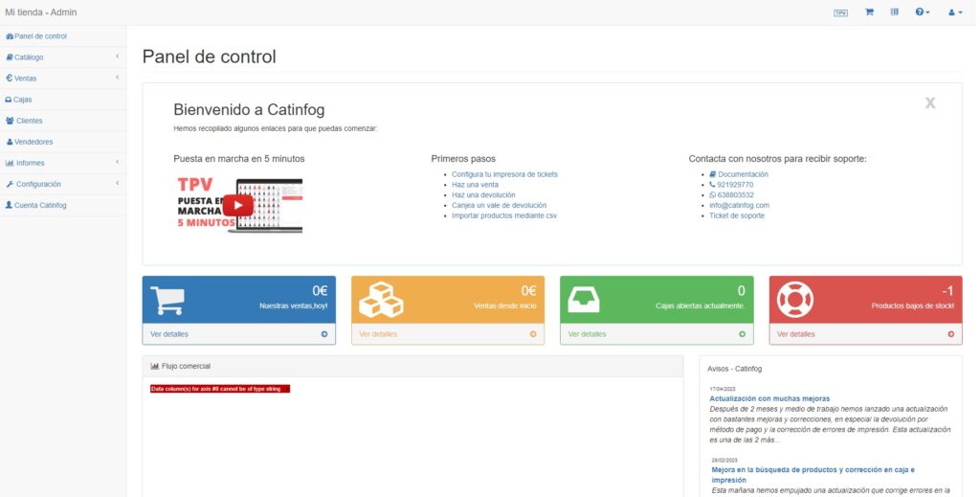Click the shopping cart icon on blue card
980x497 pixels.
click(x=167, y=301)
